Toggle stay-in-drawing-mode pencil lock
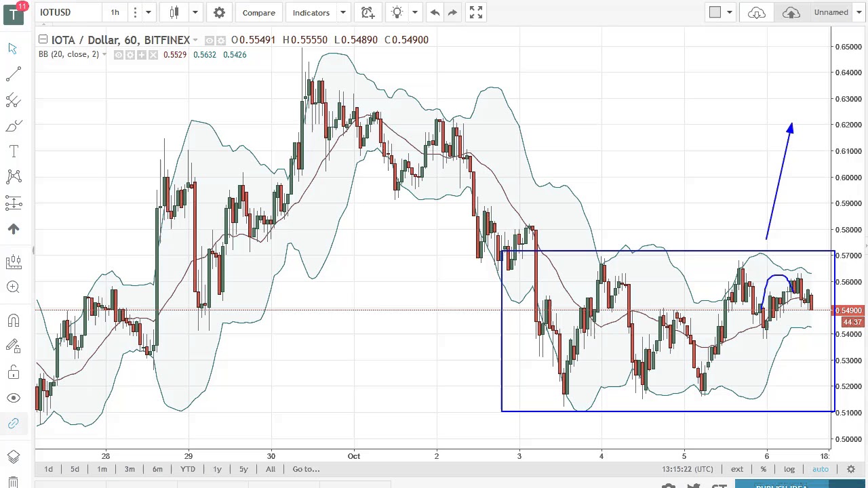The width and height of the screenshot is (868, 488). click(x=13, y=346)
